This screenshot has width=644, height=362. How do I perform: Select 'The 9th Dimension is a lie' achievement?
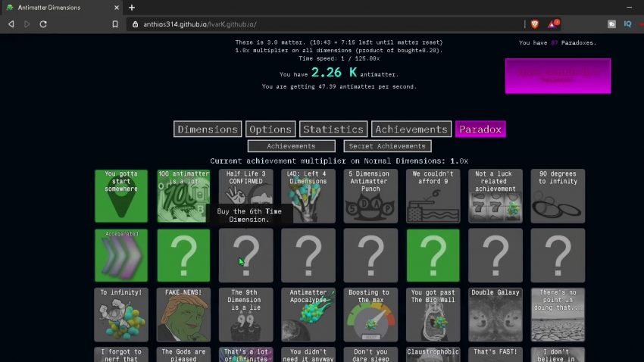[x=245, y=315]
